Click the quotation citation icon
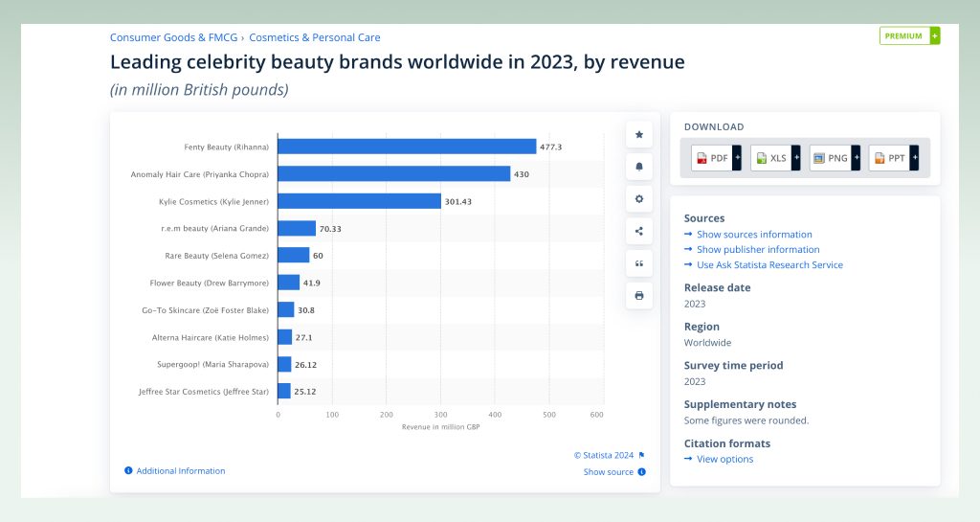The height and width of the screenshot is (522, 980). 638,263
